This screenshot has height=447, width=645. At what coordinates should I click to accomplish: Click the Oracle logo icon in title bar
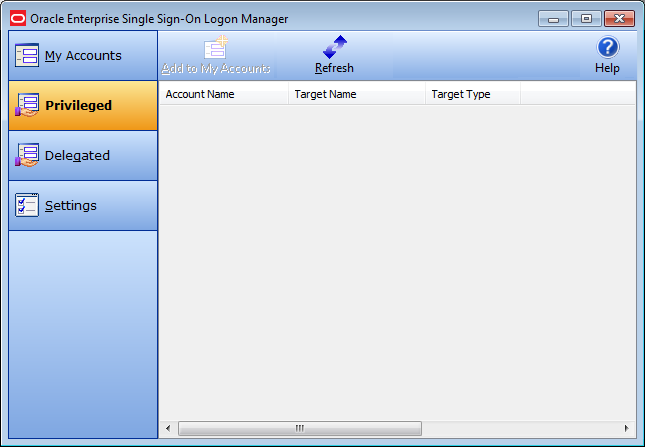click(18, 19)
